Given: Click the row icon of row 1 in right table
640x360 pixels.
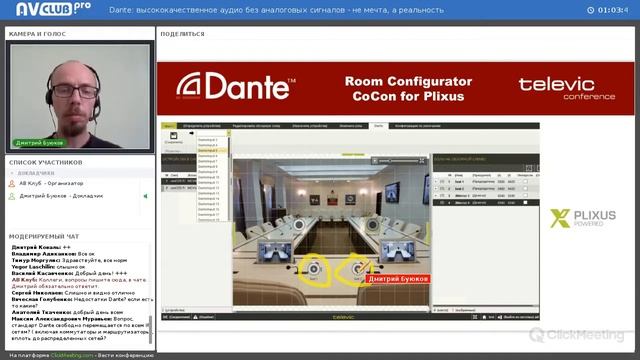Looking at the screenshot, I should click(x=442, y=182).
